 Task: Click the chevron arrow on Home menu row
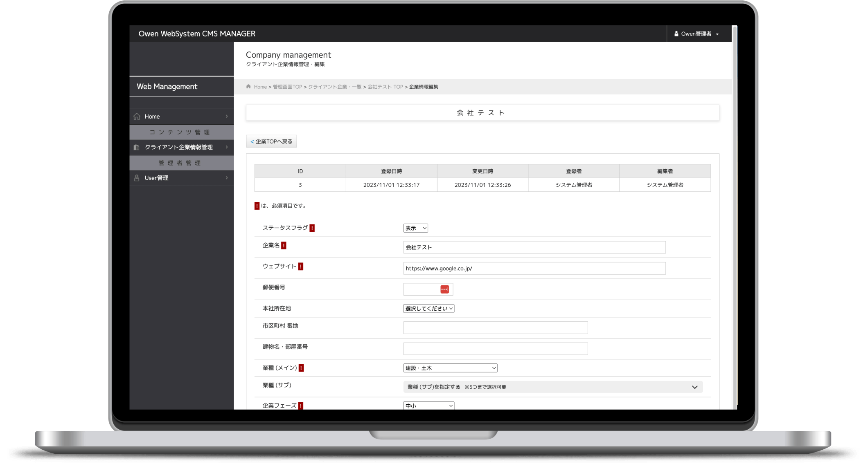coord(227,117)
